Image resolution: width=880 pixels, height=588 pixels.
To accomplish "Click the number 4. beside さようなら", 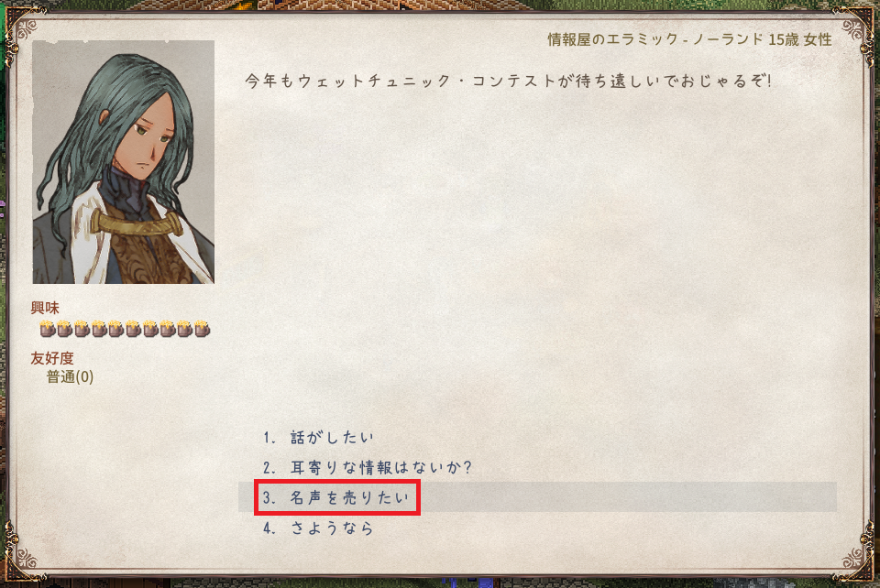I will (269, 528).
